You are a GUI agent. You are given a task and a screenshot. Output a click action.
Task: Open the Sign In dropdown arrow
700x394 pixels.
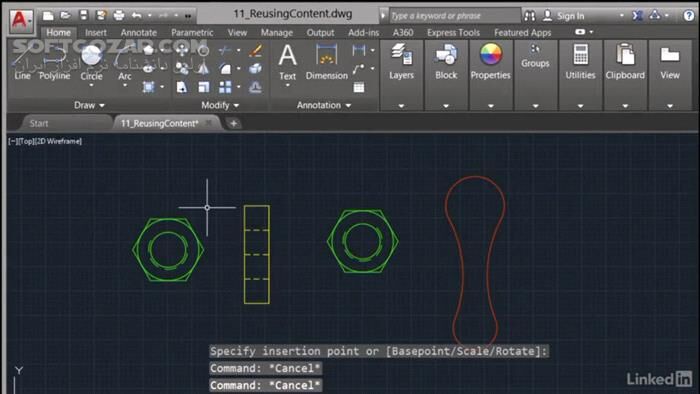tap(622, 16)
